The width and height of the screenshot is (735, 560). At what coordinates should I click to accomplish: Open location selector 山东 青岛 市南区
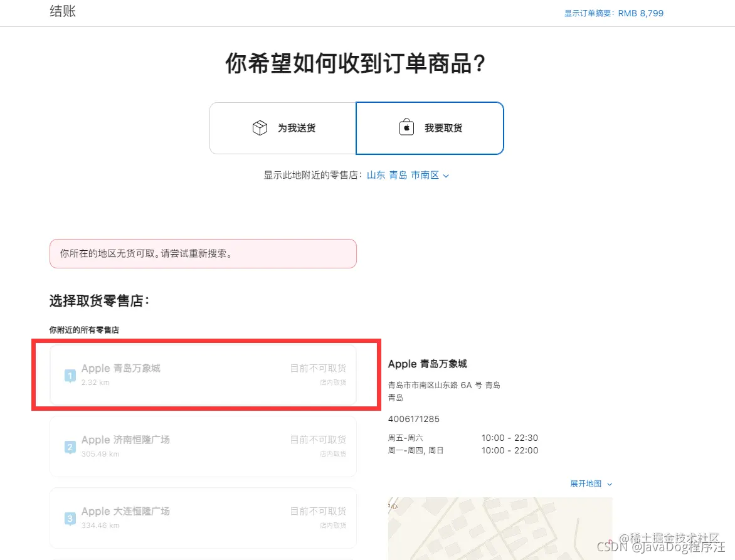[x=408, y=175]
